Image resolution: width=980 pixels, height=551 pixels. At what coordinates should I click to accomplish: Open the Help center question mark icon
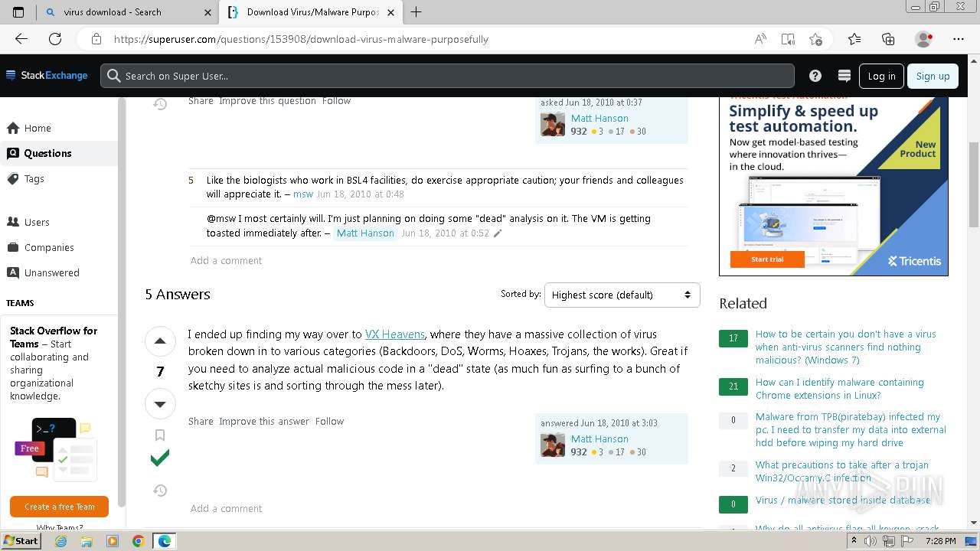coord(815,76)
